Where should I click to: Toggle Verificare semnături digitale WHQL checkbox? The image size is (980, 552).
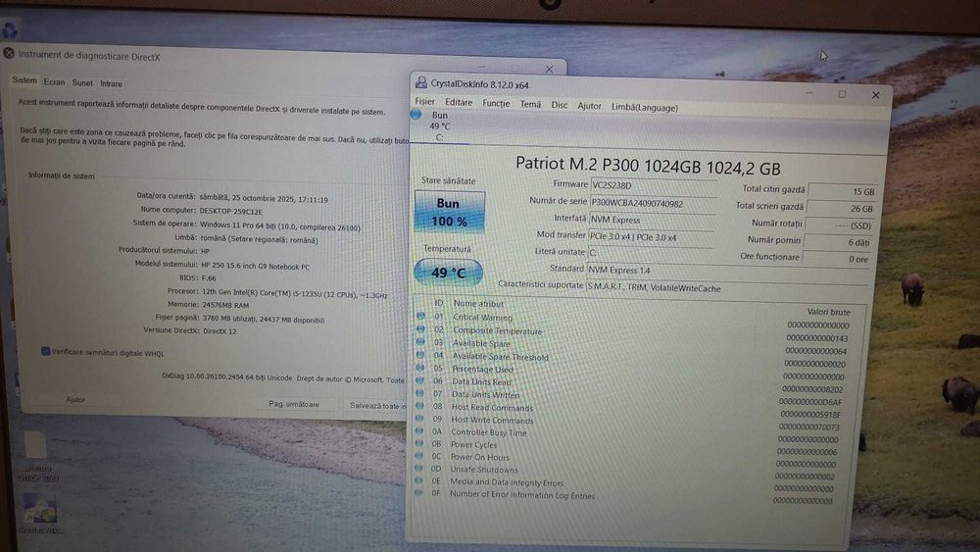(x=46, y=351)
